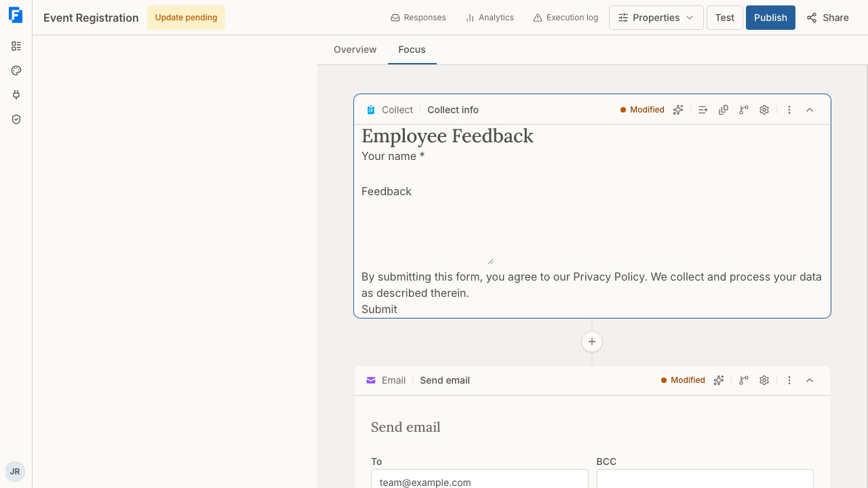Image resolution: width=868 pixels, height=488 pixels.
Task: Click the add field icon on the Collect step
Action: click(x=703, y=110)
